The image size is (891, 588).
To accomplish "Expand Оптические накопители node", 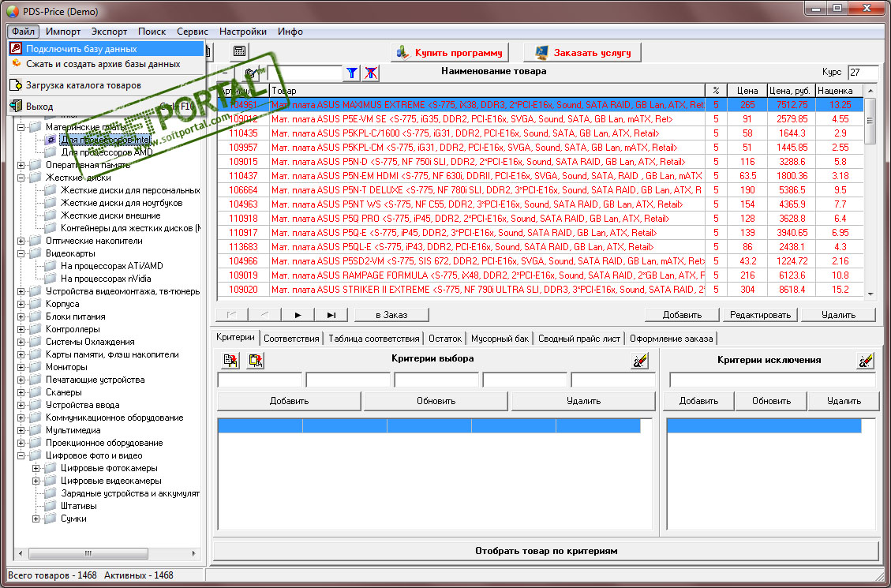I will [21, 241].
